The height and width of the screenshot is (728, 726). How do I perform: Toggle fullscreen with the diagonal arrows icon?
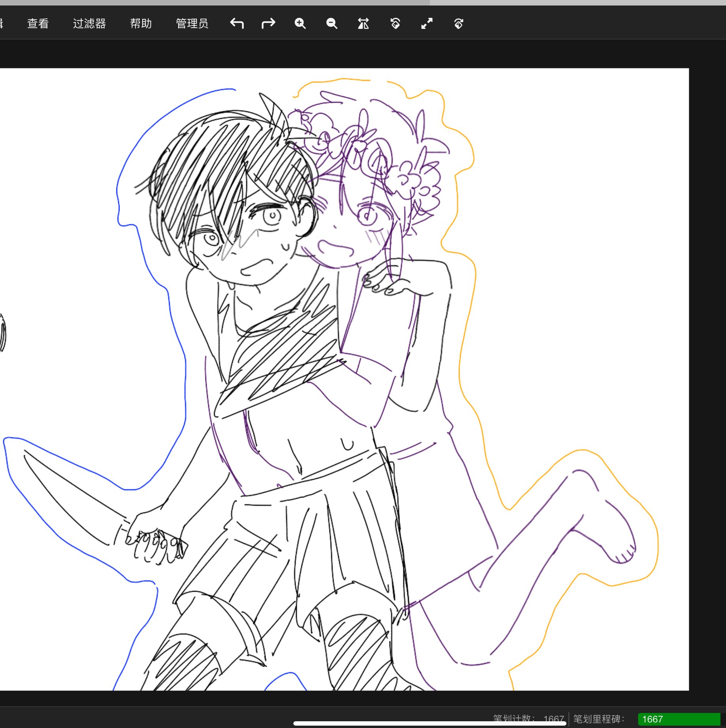[x=427, y=24]
